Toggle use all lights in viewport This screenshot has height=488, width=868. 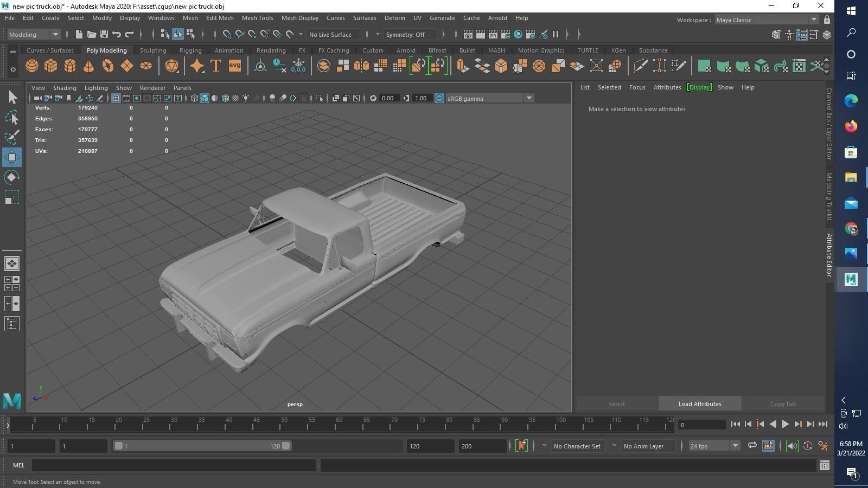point(246,98)
